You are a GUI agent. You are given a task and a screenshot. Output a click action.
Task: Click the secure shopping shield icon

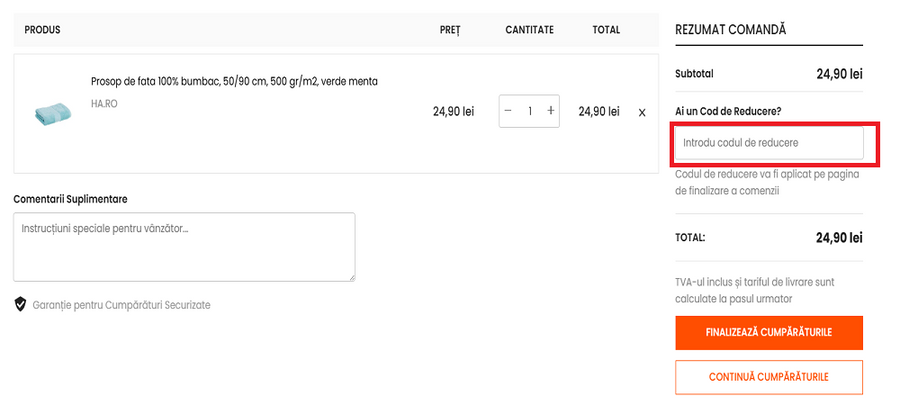coord(20,304)
